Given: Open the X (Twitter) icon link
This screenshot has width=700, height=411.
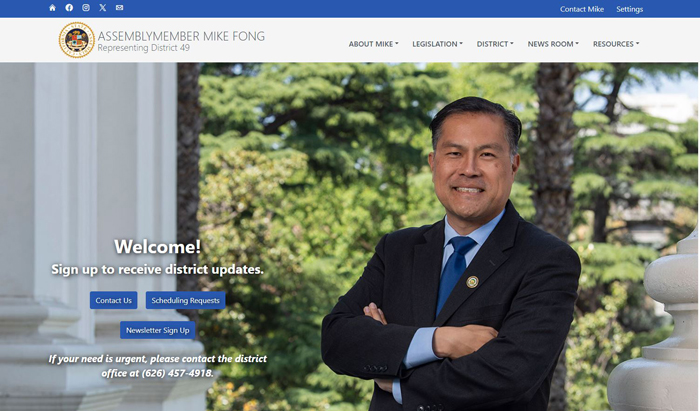Looking at the screenshot, I should tap(103, 8).
